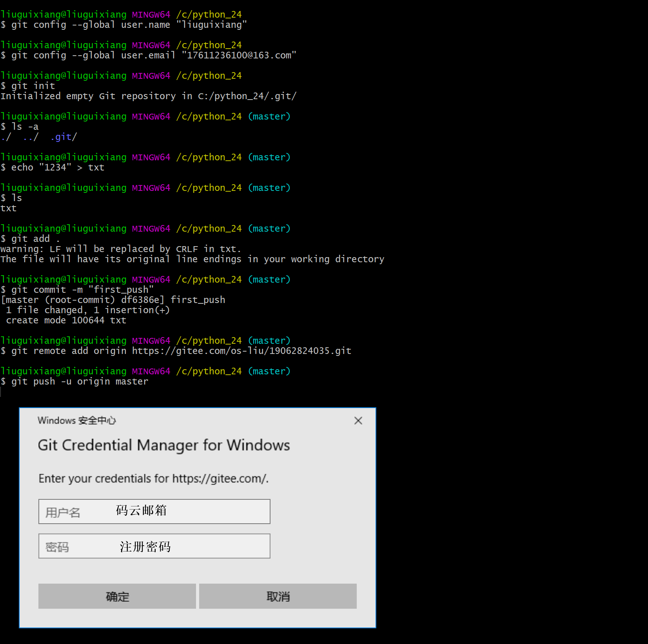Click 'The file will have its original line endings' line
This screenshot has width=648, height=644.
pyautogui.click(x=192, y=259)
